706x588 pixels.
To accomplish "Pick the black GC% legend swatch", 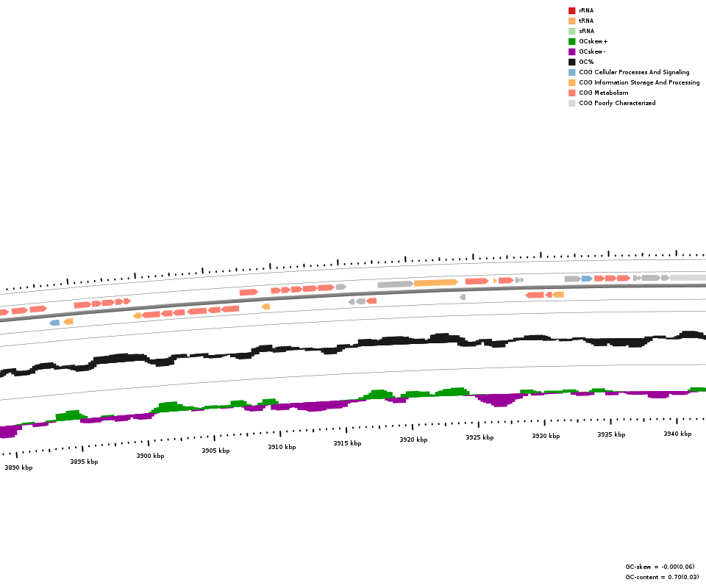I will click(572, 62).
